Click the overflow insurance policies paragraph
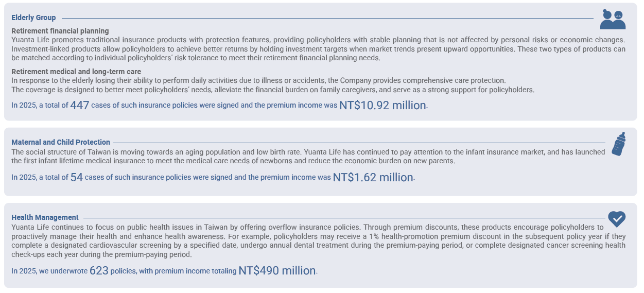This screenshot has height=293, width=644. [318, 241]
